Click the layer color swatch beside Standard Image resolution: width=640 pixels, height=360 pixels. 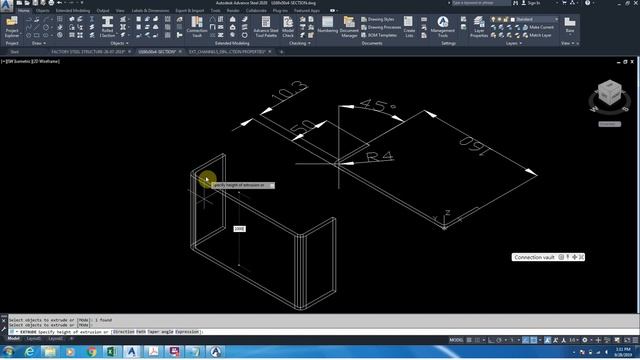(x=513, y=20)
